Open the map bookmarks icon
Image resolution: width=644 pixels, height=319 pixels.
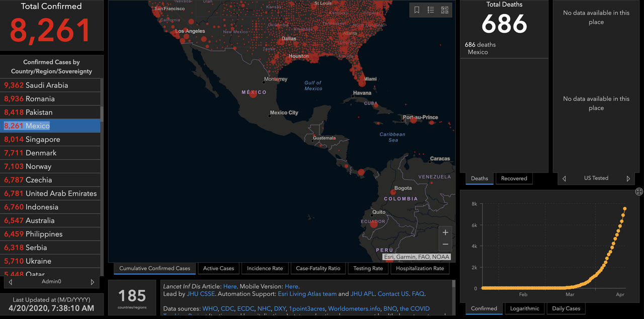(417, 10)
